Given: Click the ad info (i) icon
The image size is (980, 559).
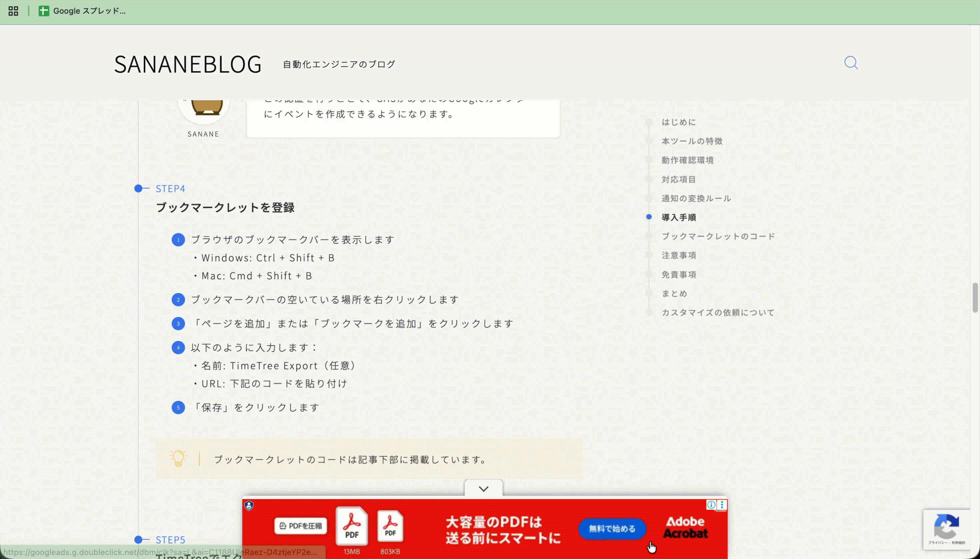Looking at the screenshot, I should coord(711,504).
